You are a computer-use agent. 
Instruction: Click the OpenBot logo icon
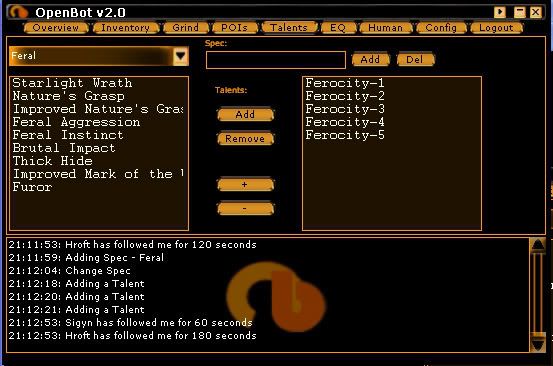pos(18,12)
